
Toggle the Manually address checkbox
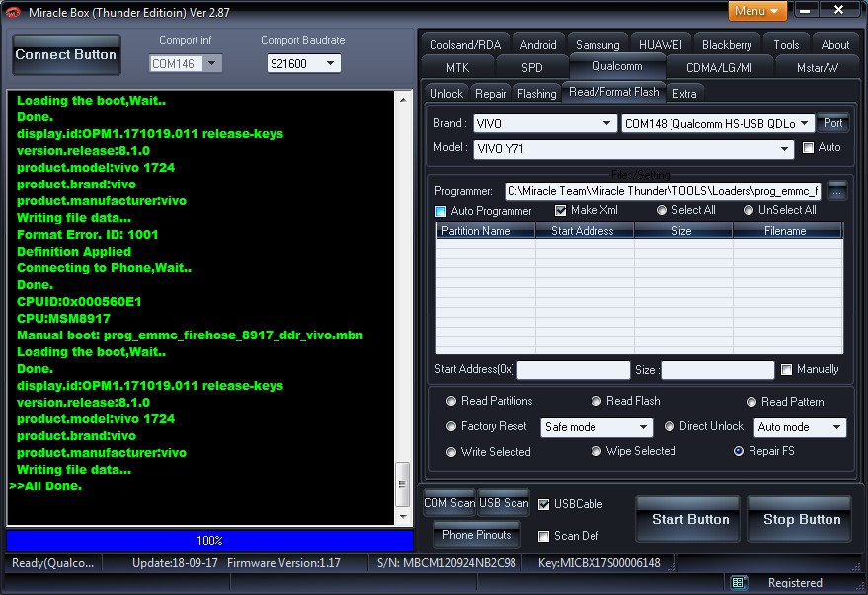point(786,369)
